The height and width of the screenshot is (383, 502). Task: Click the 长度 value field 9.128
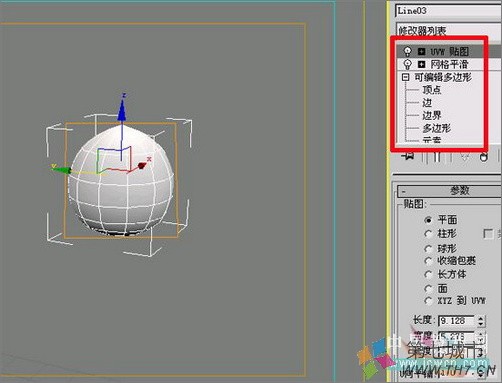pyautogui.click(x=456, y=321)
